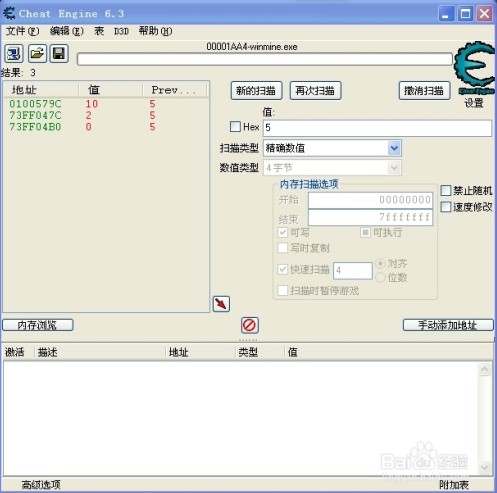
Task: Open the 扫描类型 scan type dropdown
Action: [332, 148]
